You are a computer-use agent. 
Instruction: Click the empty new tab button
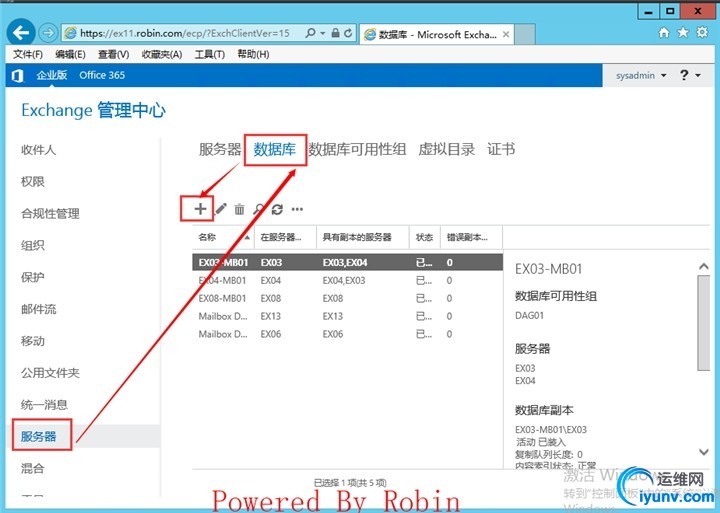coord(525,34)
